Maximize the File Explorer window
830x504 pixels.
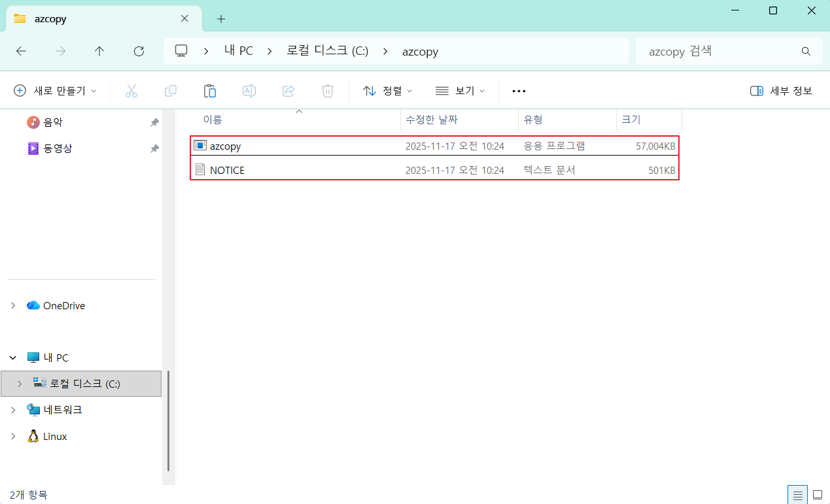pyautogui.click(x=773, y=10)
